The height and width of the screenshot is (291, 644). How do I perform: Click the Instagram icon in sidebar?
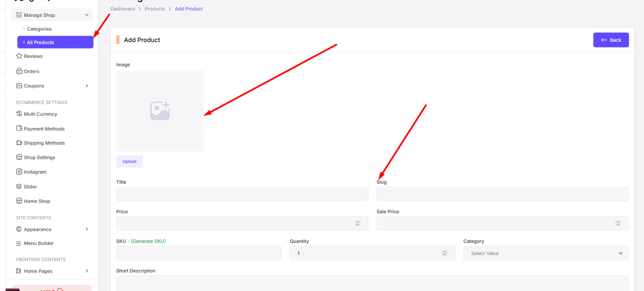click(x=19, y=172)
